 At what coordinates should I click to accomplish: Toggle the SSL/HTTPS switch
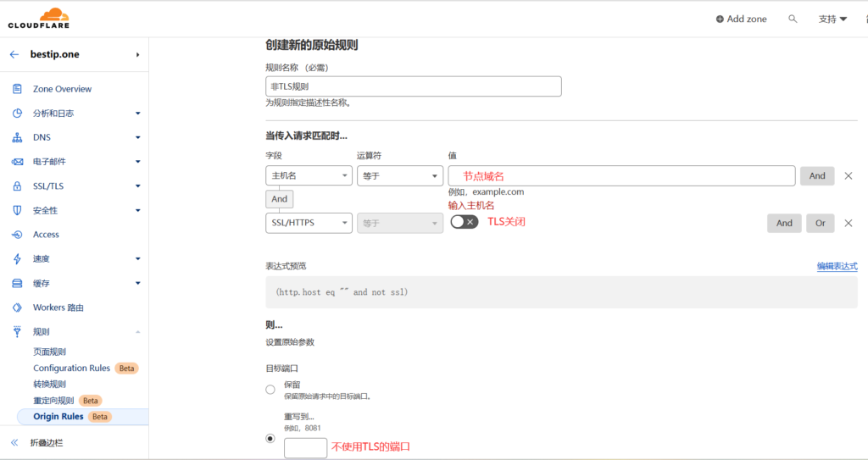click(464, 222)
